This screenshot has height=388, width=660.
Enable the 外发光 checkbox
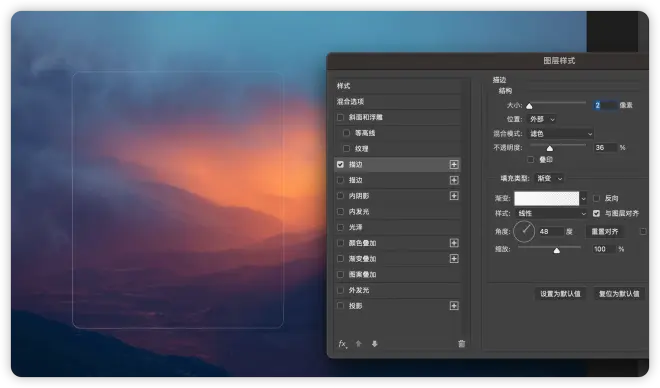[x=341, y=290]
